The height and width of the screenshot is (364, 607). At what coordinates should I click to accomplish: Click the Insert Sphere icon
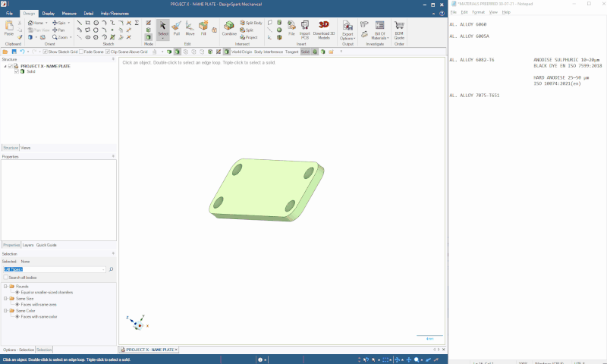[x=279, y=30]
